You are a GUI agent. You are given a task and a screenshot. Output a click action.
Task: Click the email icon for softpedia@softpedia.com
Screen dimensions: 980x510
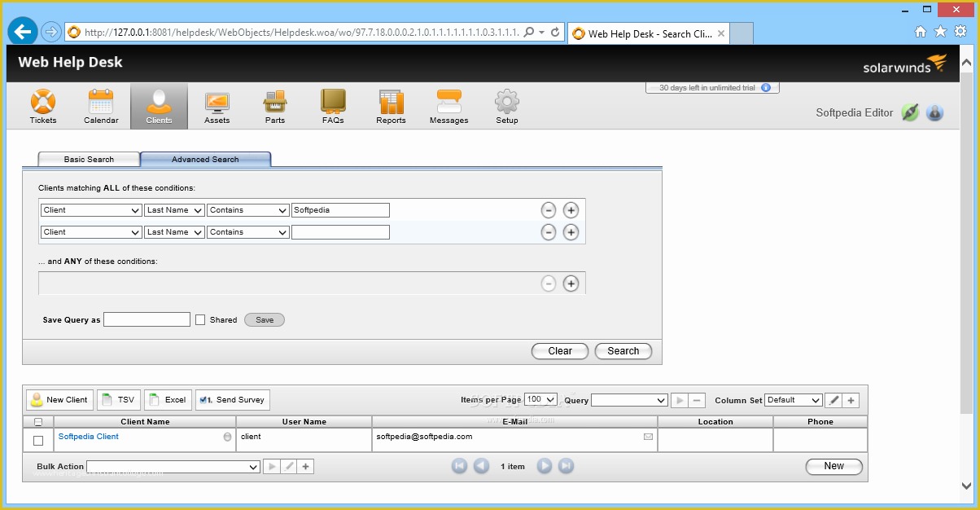tap(649, 437)
